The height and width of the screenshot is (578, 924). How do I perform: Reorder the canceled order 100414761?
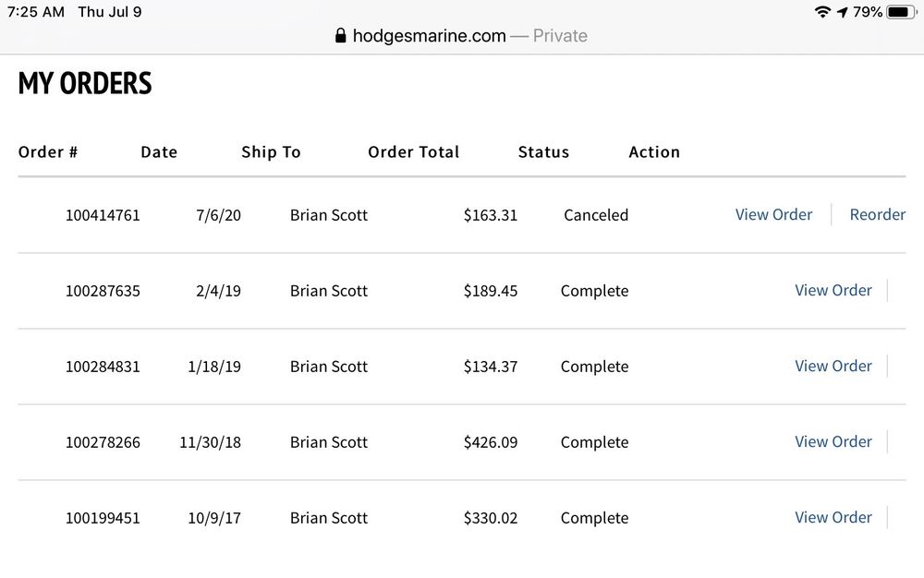pyautogui.click(x=877, y=214)
